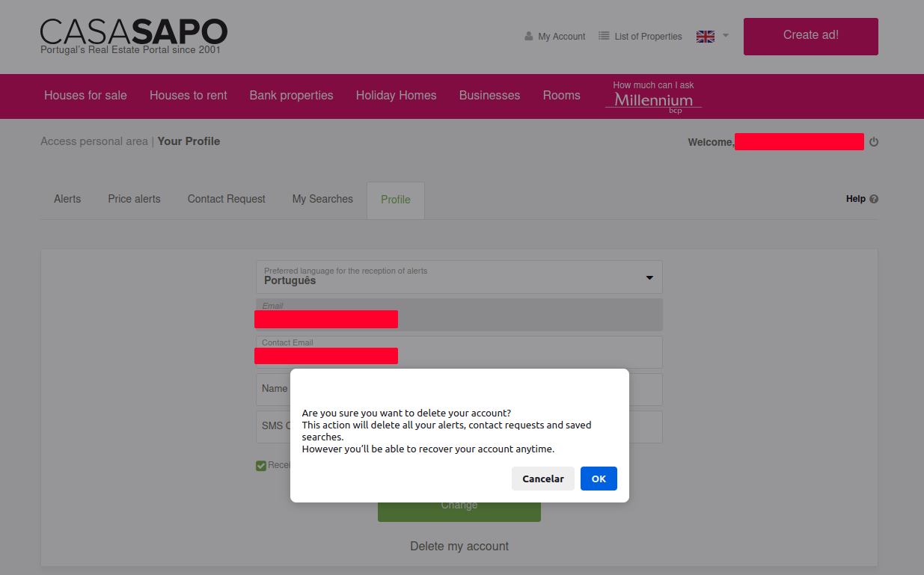Click the UK flag language icon
This screenshot has height=575, width=924.
705,37
